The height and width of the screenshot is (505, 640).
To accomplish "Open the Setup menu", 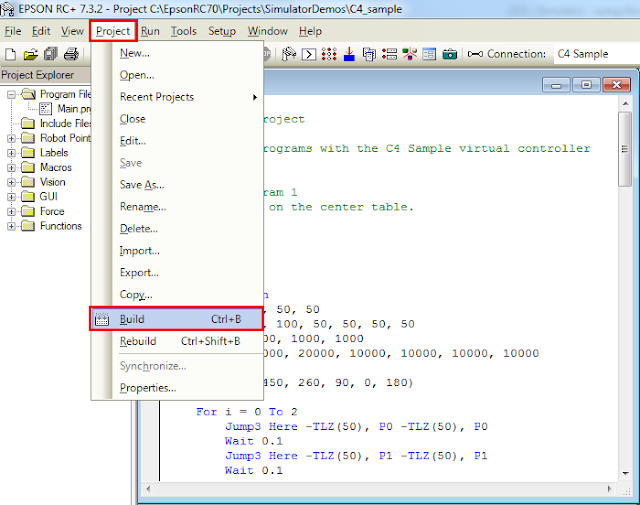I will click(x=222, y=31).
